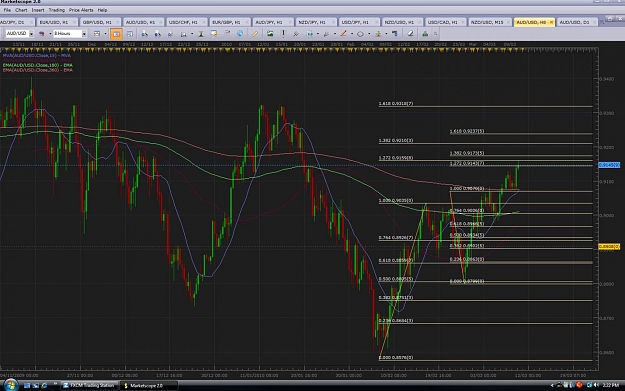The width and height of the screenshot is (625, 391).
Task: Click the system clock showing 2:22 PM
Action: coord(611,385)
